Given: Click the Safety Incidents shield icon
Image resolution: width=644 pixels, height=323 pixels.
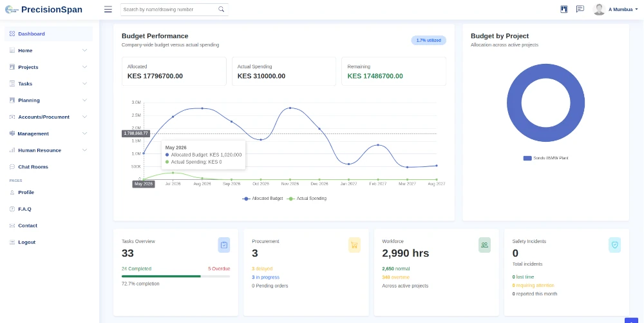Looking at the screenshot, I should click(615, 245).
